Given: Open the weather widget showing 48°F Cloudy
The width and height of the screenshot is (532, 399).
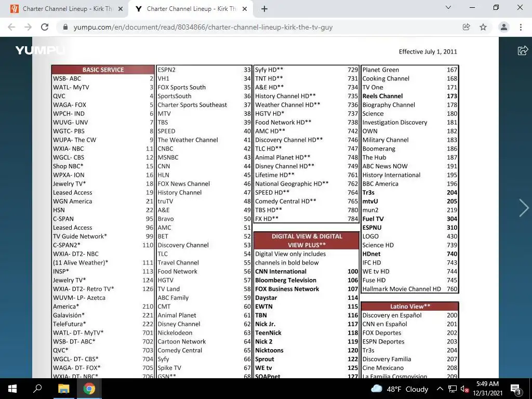Looking at the screenshot, I should click(400, 389).
